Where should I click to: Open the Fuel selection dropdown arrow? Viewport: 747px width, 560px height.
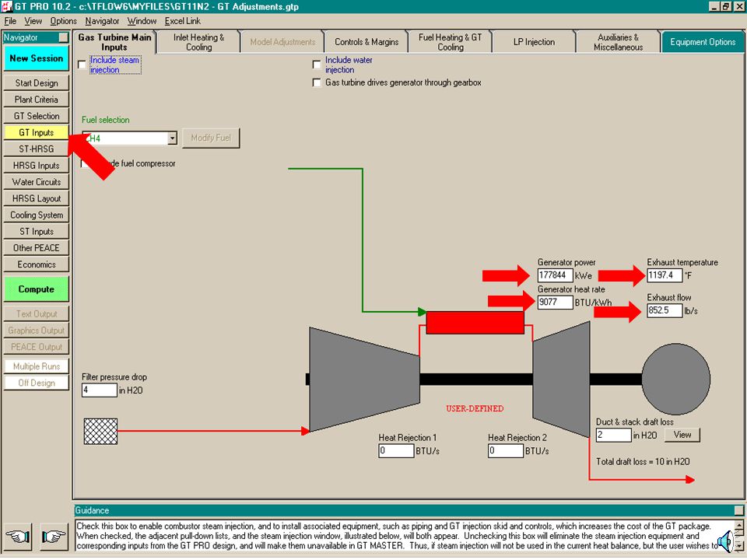[173, 138]
